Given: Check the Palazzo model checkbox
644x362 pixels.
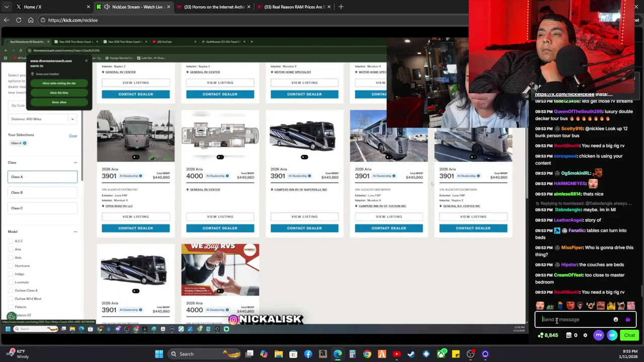Looking at the screenshot, I should (11, 307).
